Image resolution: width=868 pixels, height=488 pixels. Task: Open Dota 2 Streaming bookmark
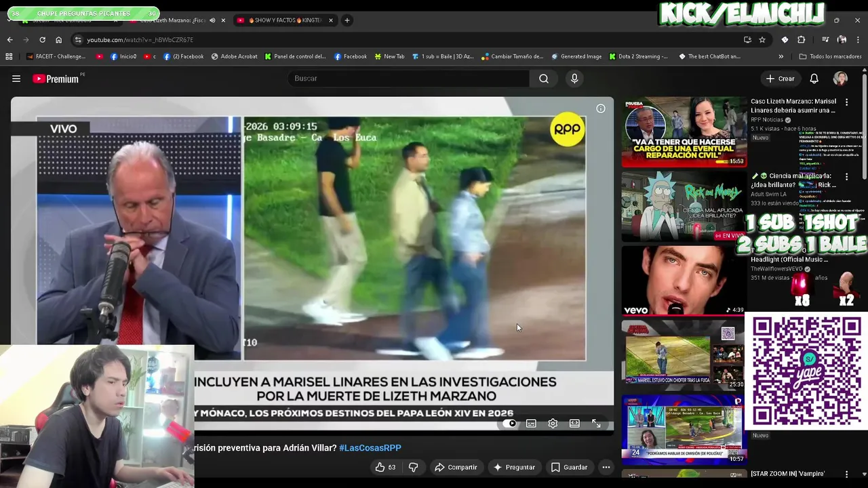pyautogui.click(x=639, y=56)
